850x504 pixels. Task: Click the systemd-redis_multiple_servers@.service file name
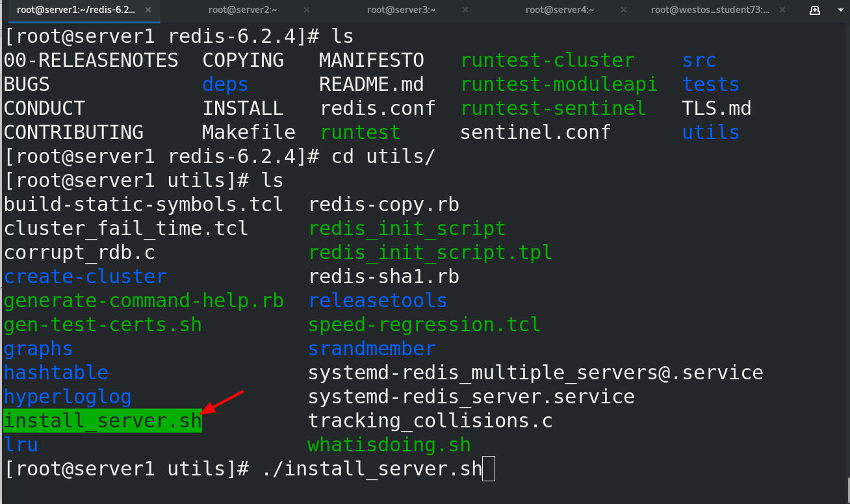coord(536,373)
